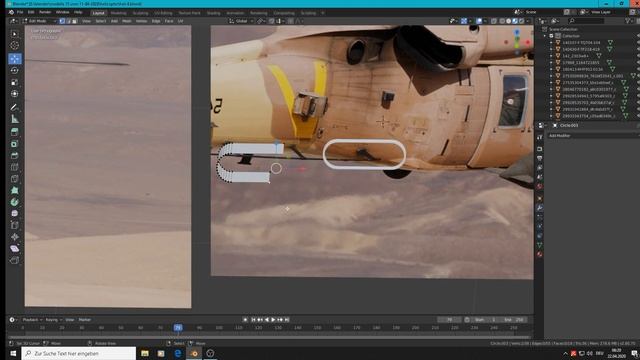Open the Material properties tab

pos(540,254)
